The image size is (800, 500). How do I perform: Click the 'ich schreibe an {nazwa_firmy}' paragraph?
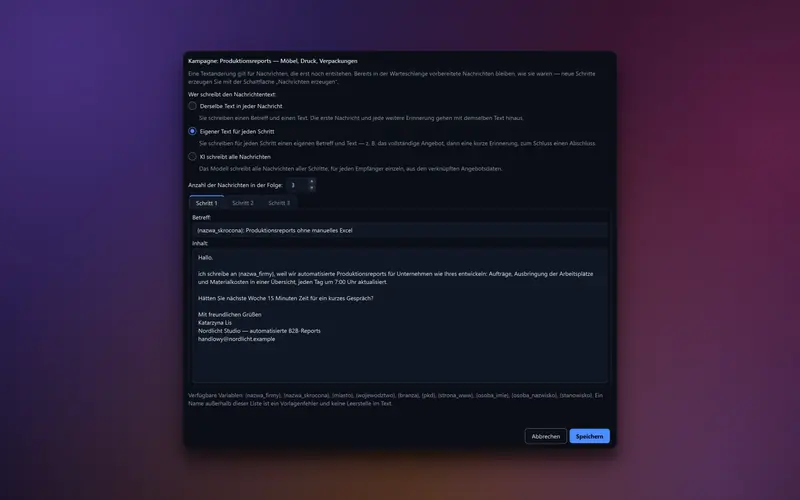pyautogui.click(x=395, y=278)
